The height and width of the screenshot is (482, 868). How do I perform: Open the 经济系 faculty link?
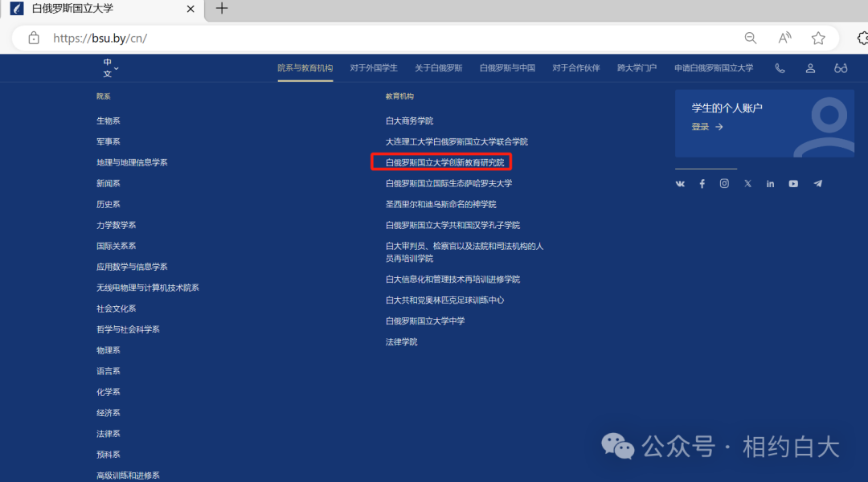tap(108, 413)
